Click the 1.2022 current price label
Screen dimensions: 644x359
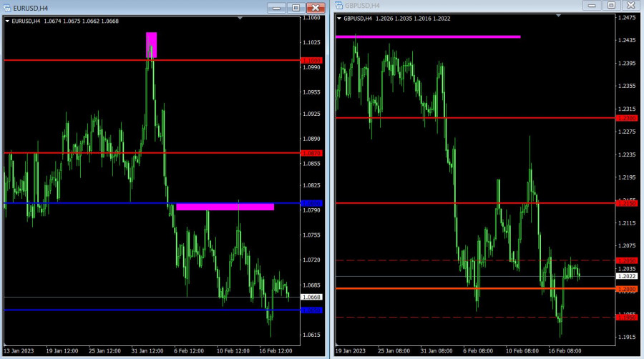(x=625, y=276)
